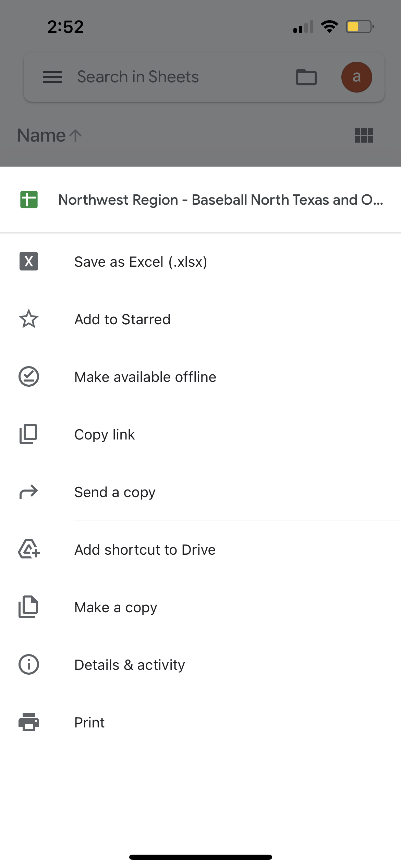The height and width of the screenshot is (868, 401).
Task: Tap the Northwest Region spreadsheet title
Action: click(x=220, y=200)
